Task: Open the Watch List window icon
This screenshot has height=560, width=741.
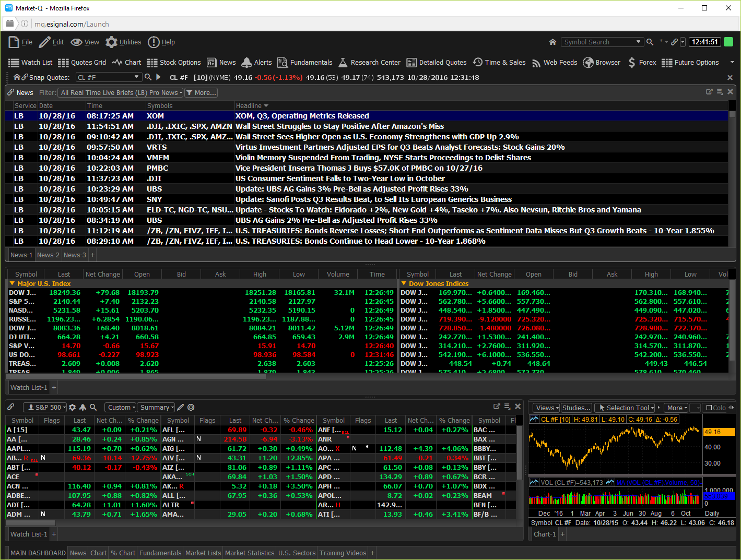Action: [x=30, y=63]
